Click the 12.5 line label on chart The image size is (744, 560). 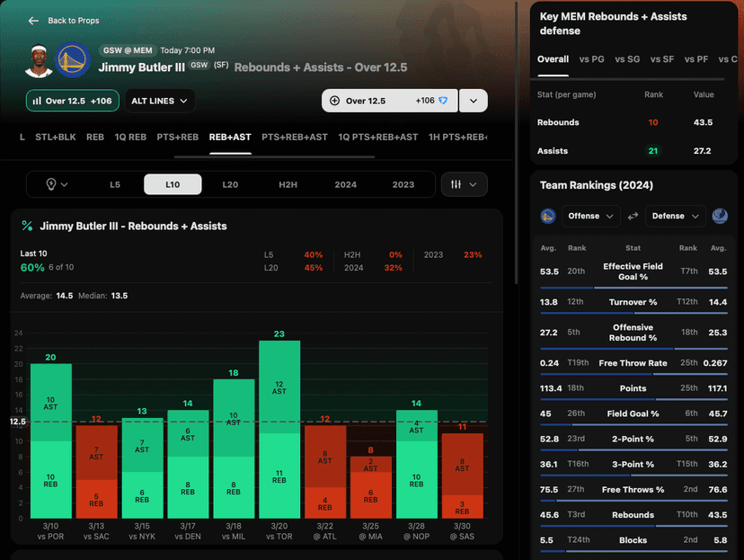[18, 422]
